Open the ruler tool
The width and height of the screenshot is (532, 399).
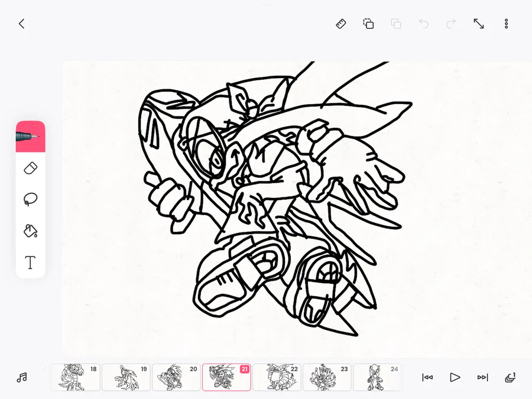click(341, 24)
